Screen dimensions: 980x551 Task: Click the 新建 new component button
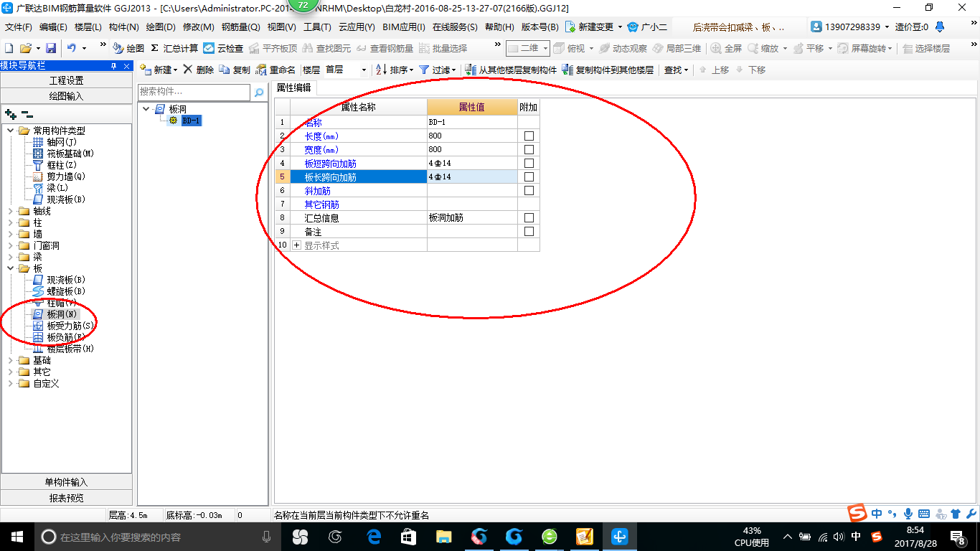pyautogui.click(x=159, y=70)
